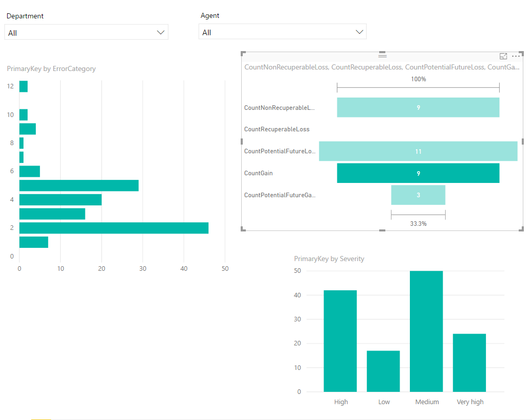Select the Medium severity column
The image size is (532, 420).
pos(426,331)
